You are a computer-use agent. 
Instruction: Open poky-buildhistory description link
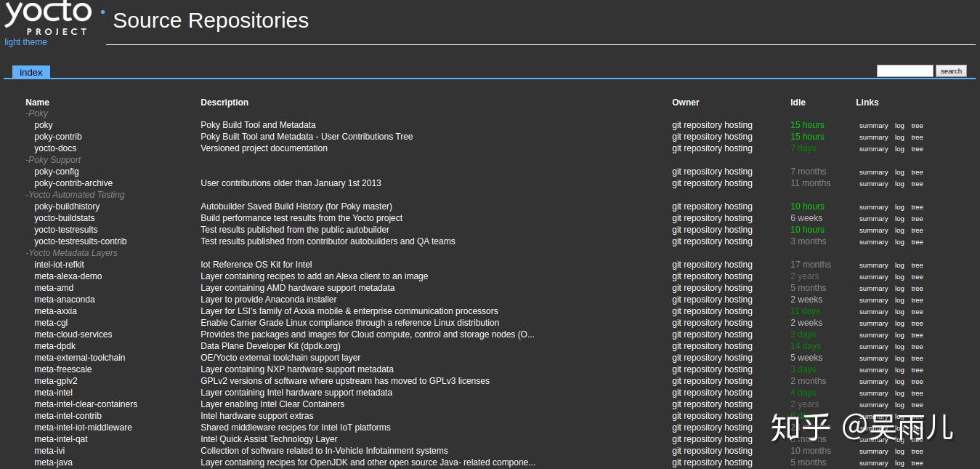[296, 207]
